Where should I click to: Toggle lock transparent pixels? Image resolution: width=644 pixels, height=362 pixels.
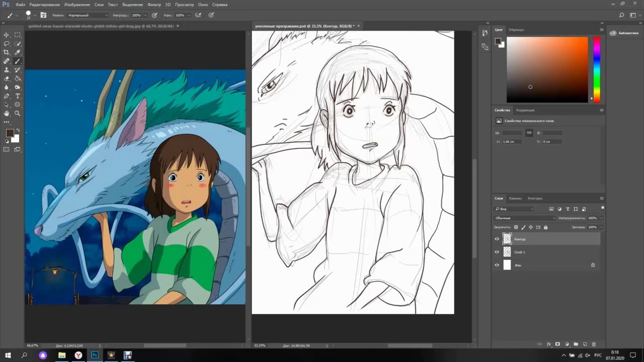pos(516,227)
